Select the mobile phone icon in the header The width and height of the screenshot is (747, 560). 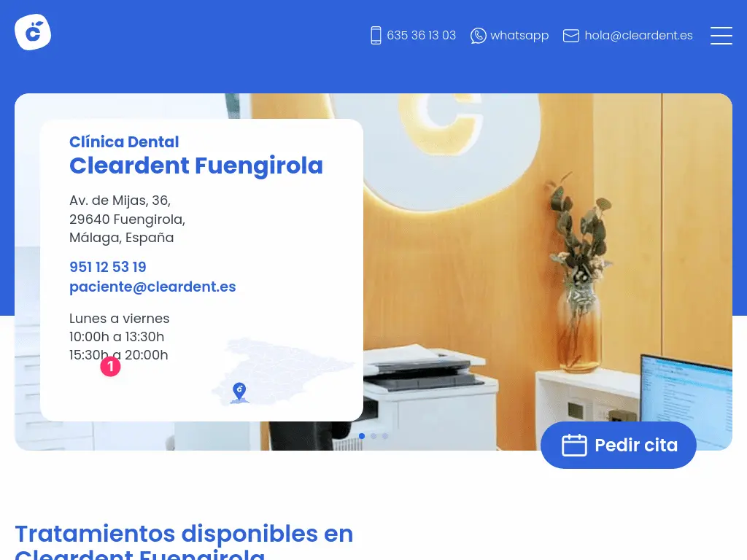point(376,35)
